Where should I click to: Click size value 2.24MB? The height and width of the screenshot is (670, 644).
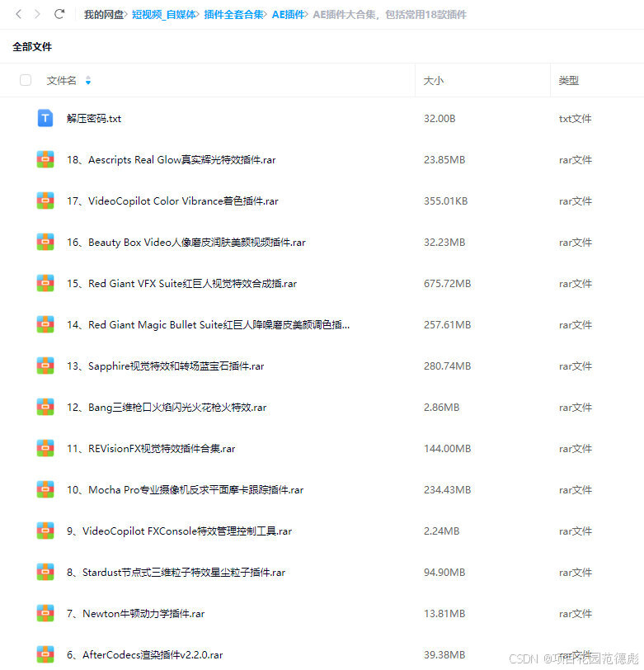click(442, 531)
